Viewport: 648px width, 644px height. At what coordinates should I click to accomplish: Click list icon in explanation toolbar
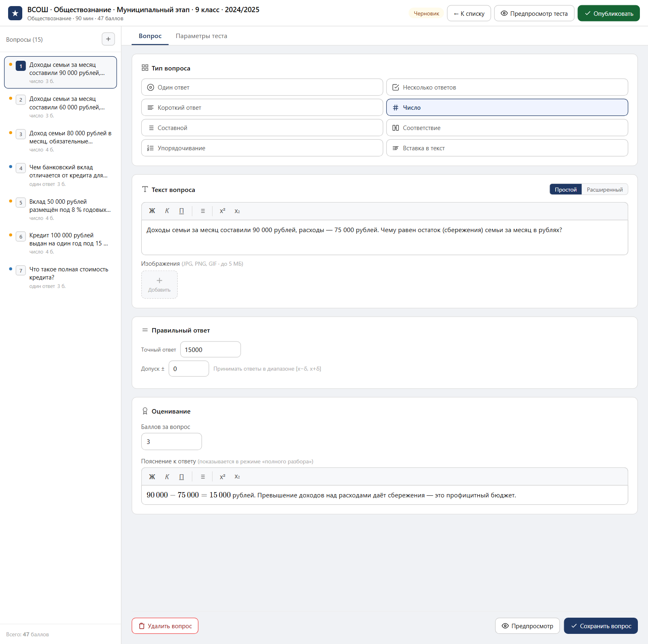203,477
